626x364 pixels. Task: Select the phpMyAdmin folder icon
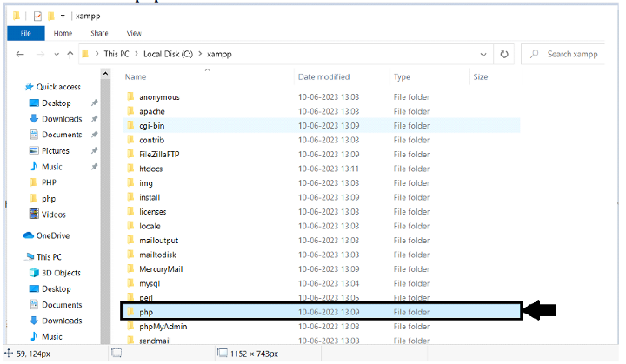click(130, 327)
